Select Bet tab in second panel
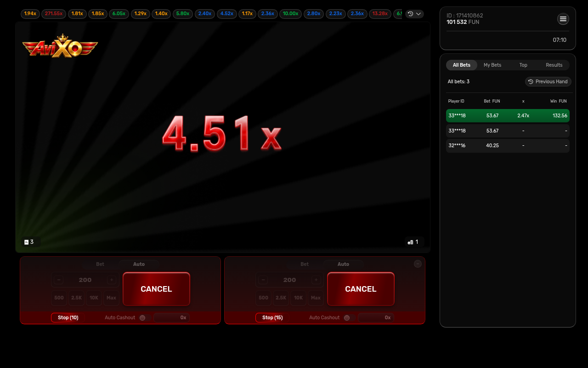Viewport: 588px width, 368px height. (x=305, y=264)
